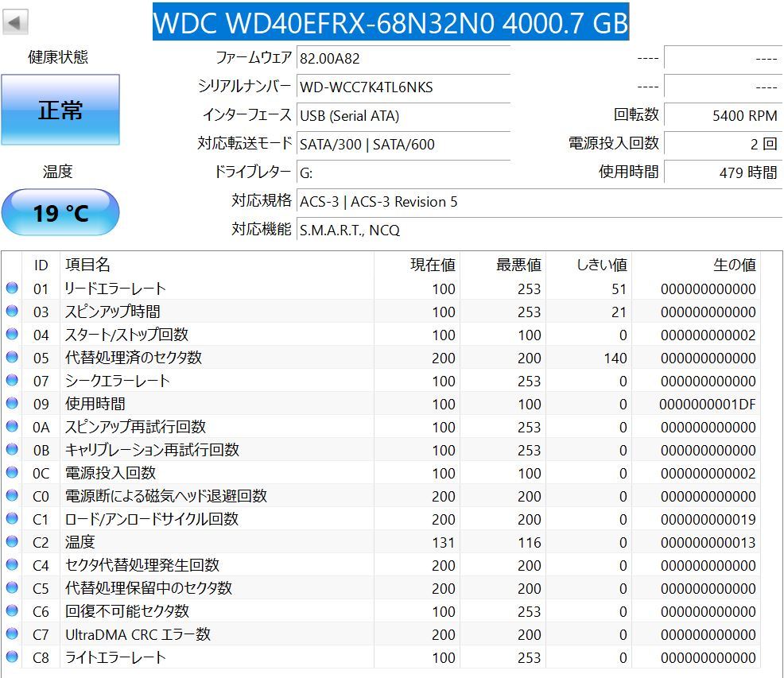Click status dot for ID 0B row

[x=12, y=449]
